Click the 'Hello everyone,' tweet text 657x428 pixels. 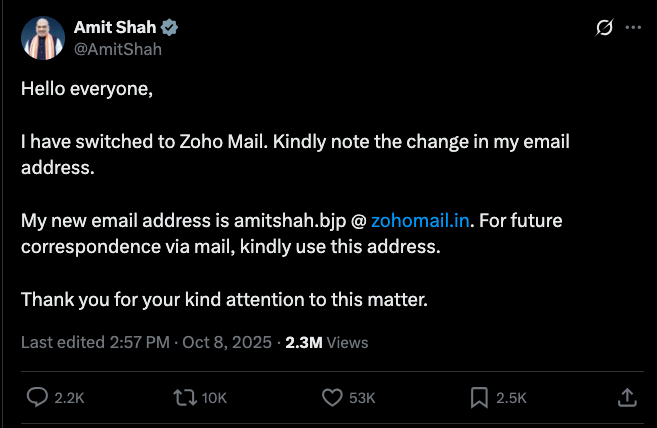pos(87,88)
